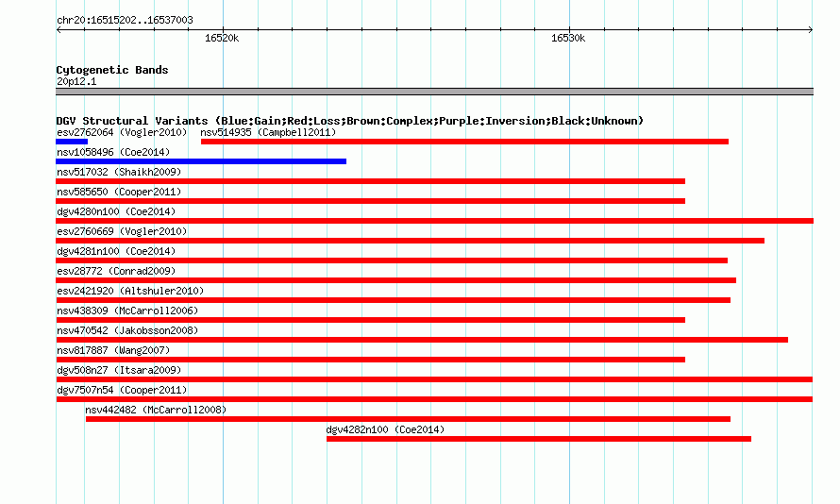Click the DGV Structural Variants track title
Image resolution: width=840 pixels, height=504 pixels.
point(350,121)
